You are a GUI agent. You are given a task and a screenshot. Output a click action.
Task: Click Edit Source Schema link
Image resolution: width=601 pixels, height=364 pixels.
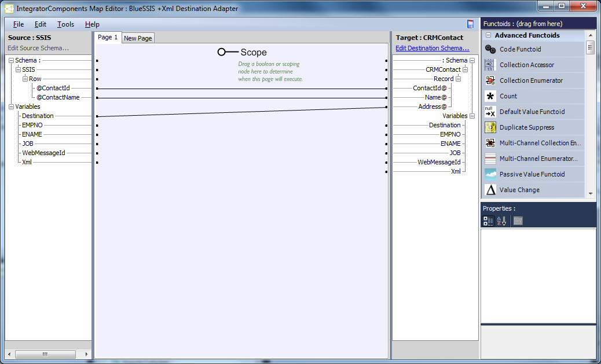pos(38,48)
